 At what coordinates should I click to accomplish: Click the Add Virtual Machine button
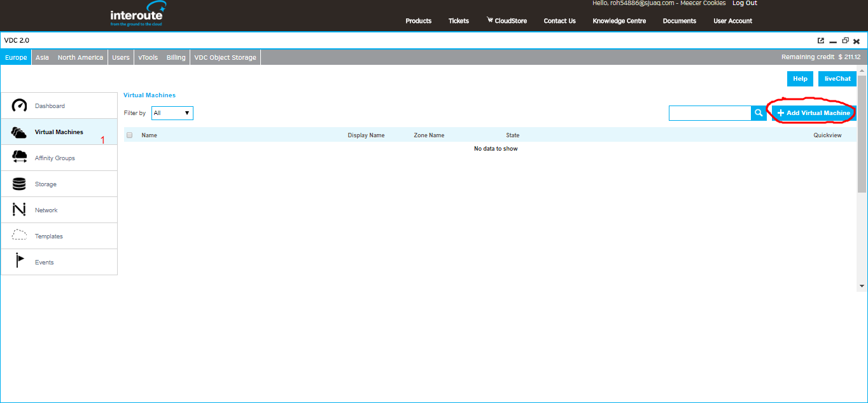tap(814, 113)
